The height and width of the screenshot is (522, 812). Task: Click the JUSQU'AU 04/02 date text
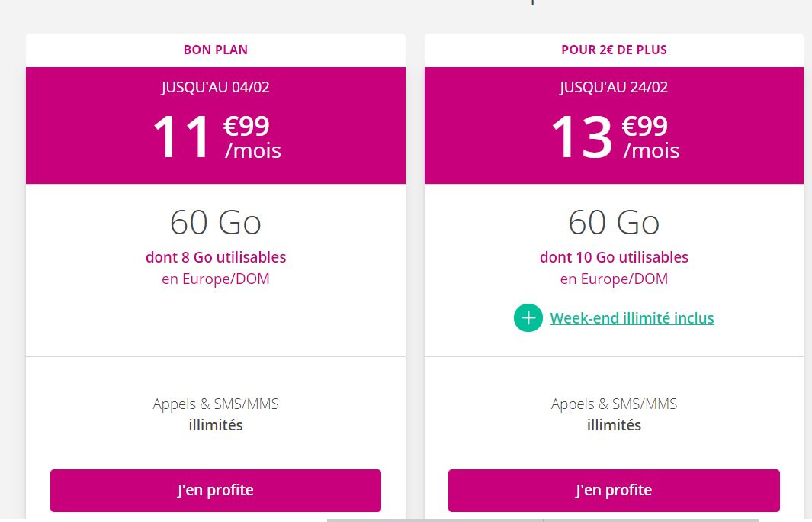click(x=216, y=87)
